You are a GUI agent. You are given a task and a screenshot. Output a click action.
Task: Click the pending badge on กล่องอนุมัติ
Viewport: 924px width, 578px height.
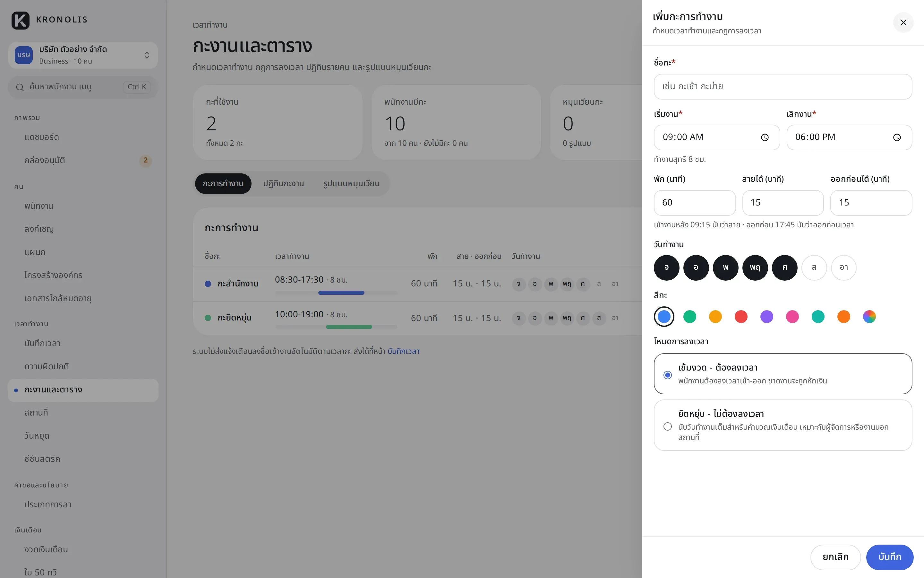[x=145, y=161]
